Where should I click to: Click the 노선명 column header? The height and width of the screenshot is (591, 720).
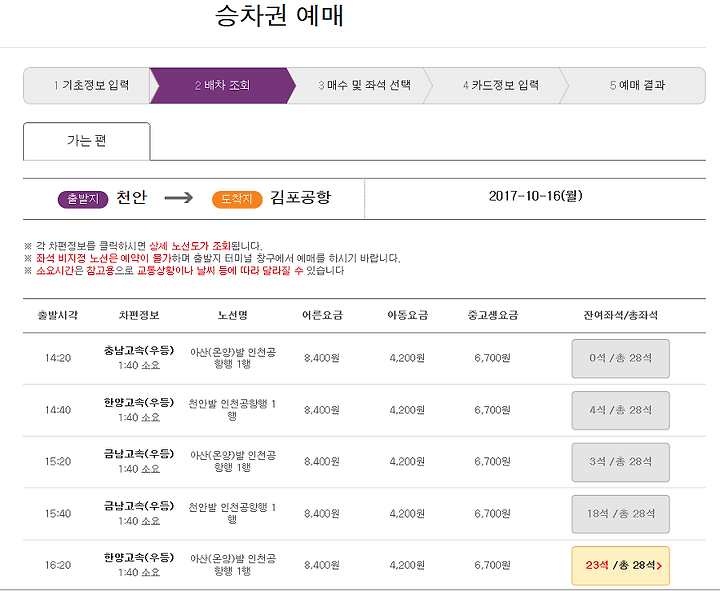pos(232,315)
